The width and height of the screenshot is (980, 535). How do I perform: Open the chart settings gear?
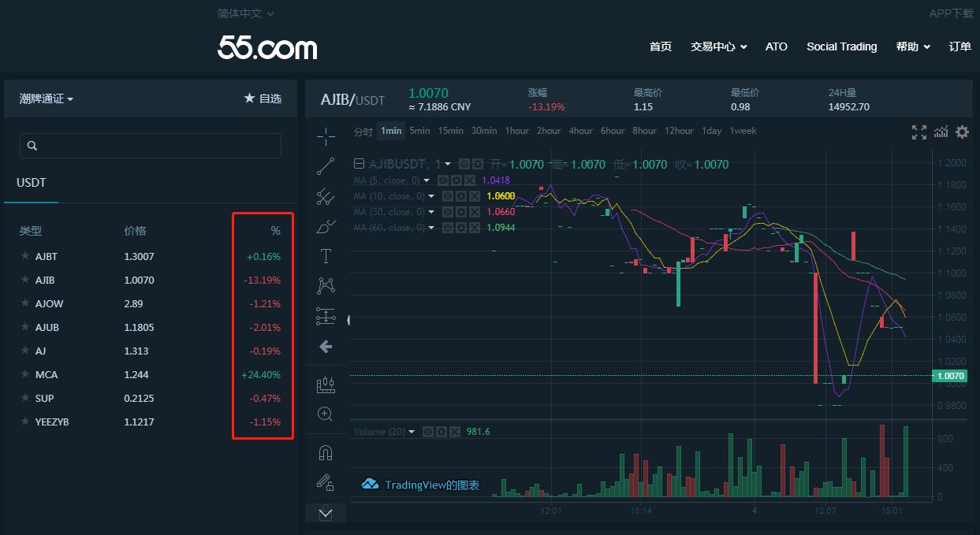coord(962,132)
